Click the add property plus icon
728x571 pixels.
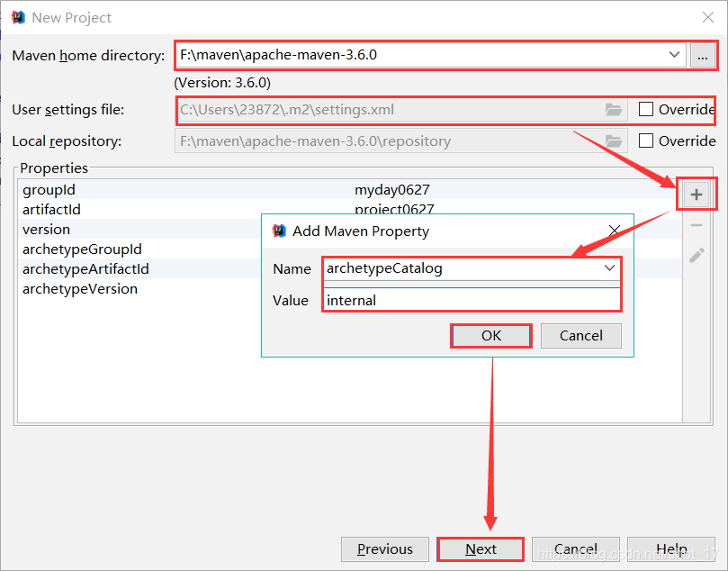(696, 195)
